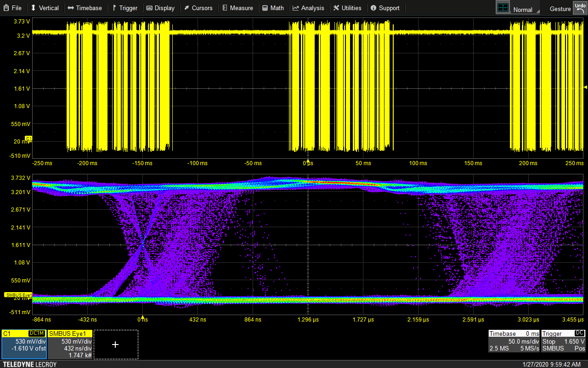Open the SMBUS Eye1 descriptor box
The image size is (588, 368).
(70, 344)
